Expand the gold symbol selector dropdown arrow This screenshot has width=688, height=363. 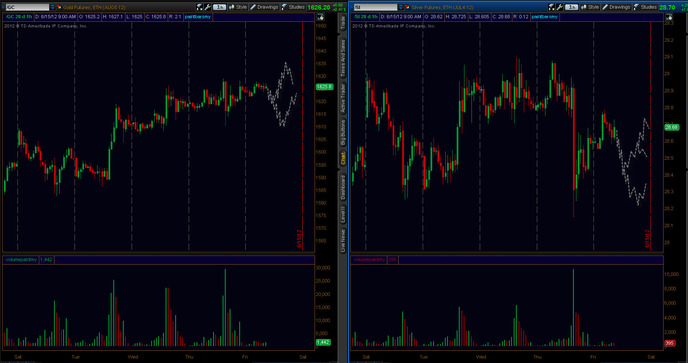point(53,7)
